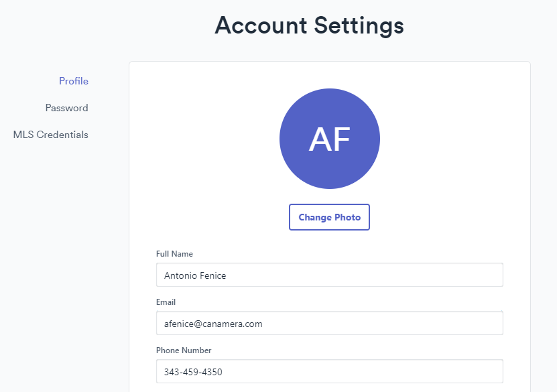
Task: Click the scrollbar on the right edge
Action: [554, 196]
